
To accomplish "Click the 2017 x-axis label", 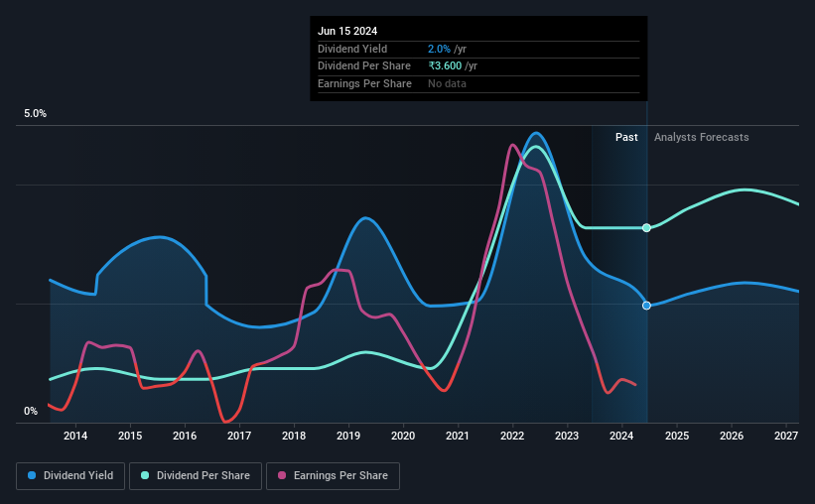I will pos(239,436).
